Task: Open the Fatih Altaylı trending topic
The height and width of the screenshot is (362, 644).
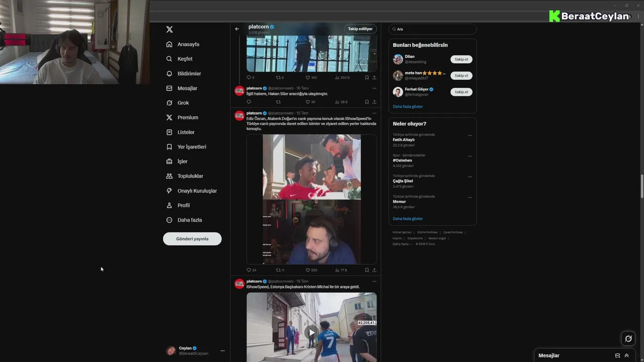Action: 404,140
